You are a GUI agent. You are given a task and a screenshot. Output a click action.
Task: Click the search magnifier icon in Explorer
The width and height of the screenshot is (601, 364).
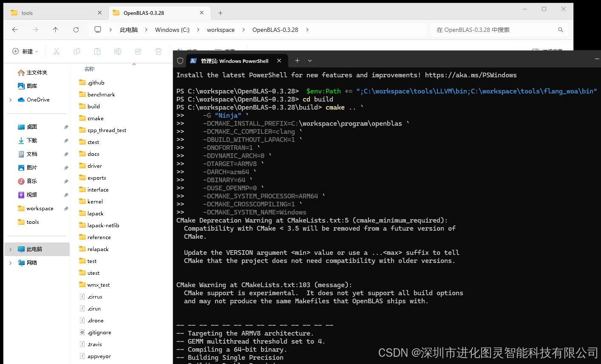[x=561, y=30]
